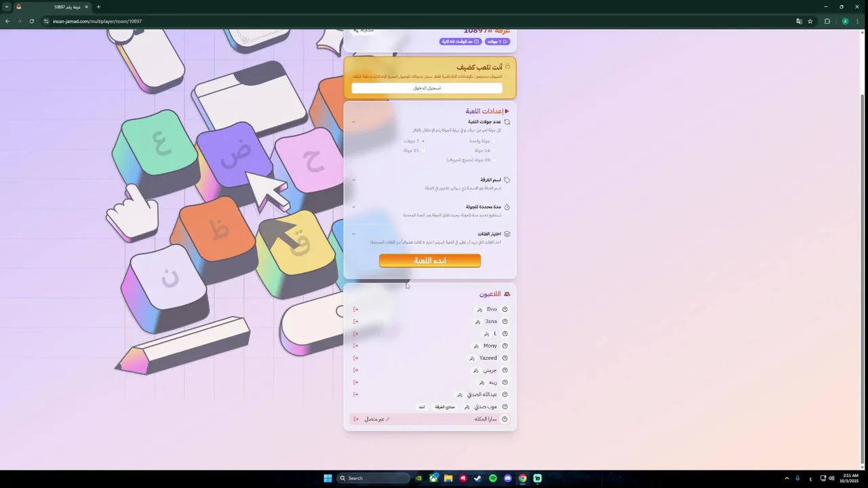Expand the اختيار الفئات section chevron

pos(353,234)
